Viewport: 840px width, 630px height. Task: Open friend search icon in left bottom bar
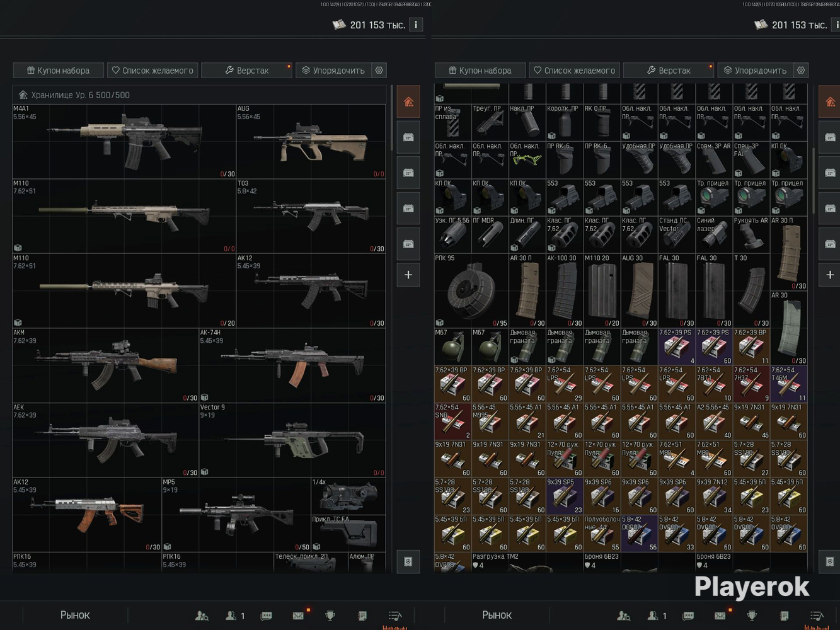202,616
